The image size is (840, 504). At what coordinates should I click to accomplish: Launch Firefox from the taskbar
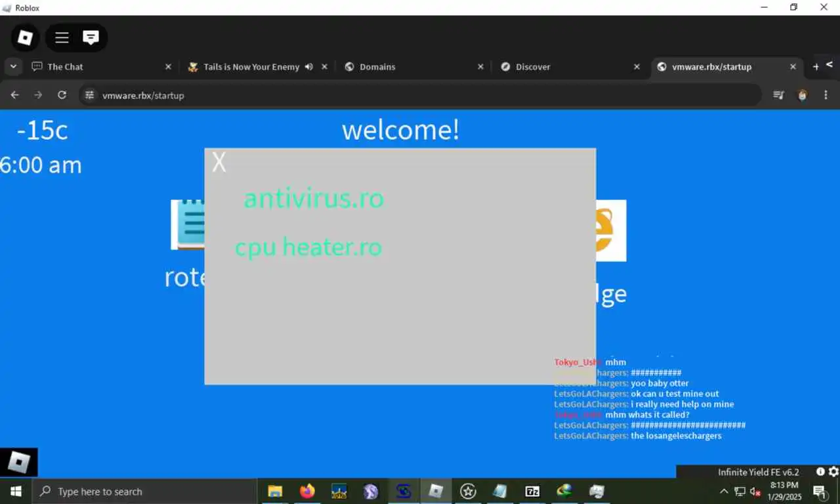(x=306, y=491)
